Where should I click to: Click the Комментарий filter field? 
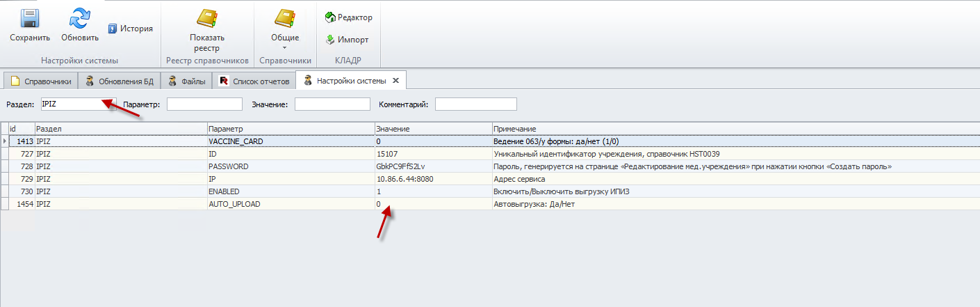coord(475,104)
